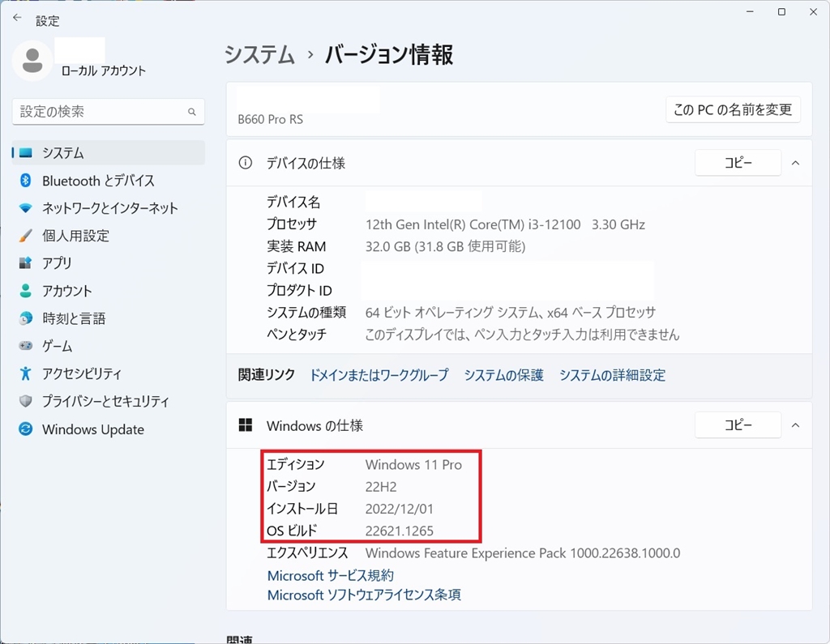The image size is (830, 644).
Task: Click the Windows の仕様 section heading
Action: coord(314,425)
